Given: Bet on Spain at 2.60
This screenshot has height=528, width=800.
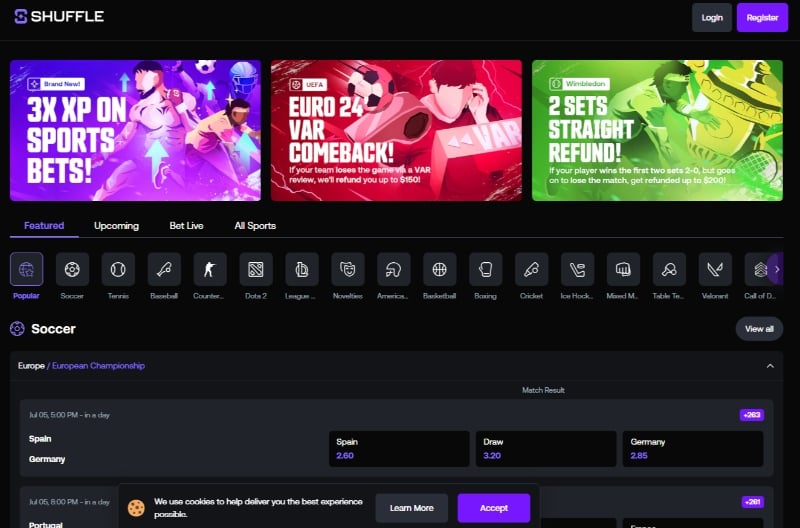Looking at the screenshot, I should [399, 449].
